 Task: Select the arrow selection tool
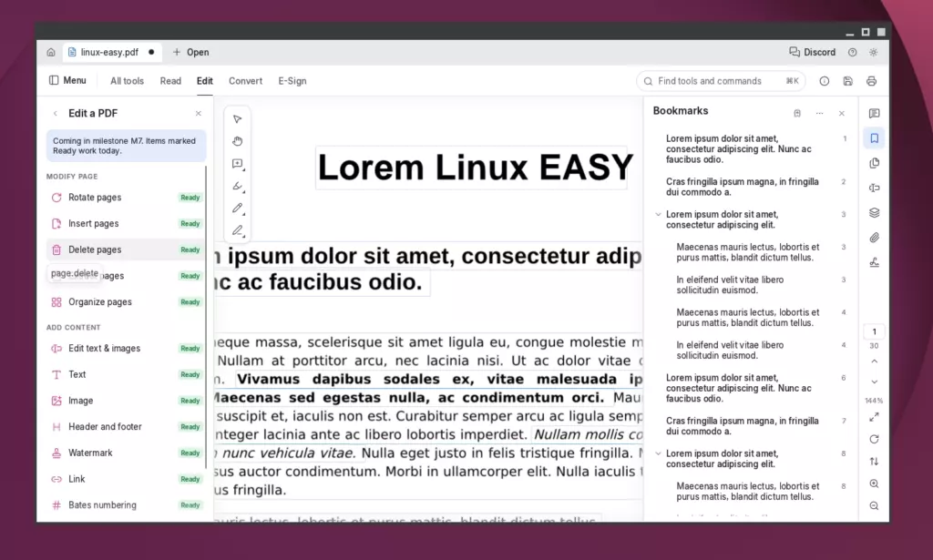click(238, 119)
